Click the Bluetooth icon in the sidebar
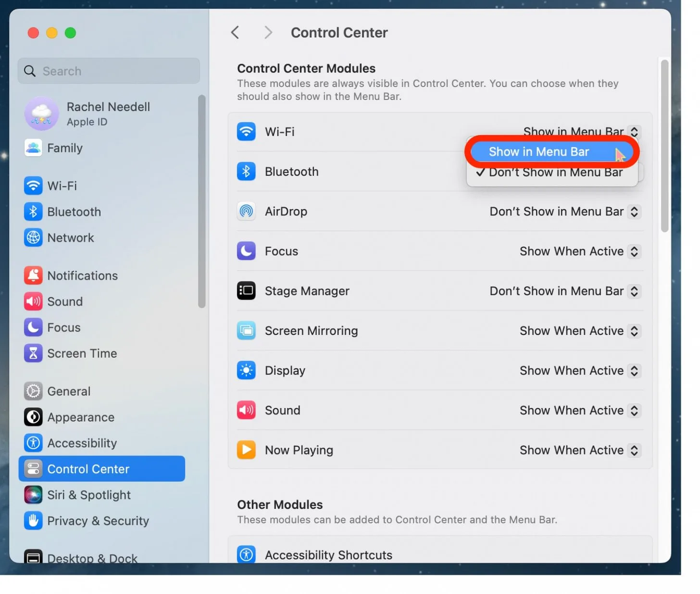This screenshot has height=594, width=700. click(33, 211)
